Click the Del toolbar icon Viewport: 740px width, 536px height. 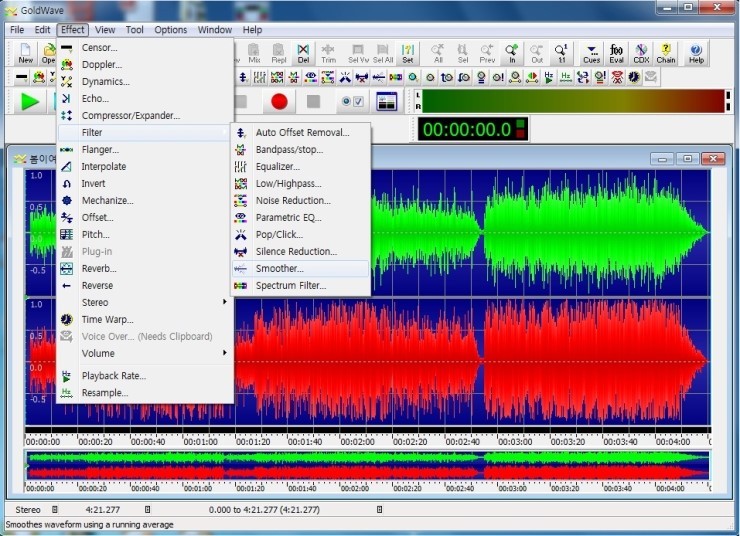tap(302, 52)
